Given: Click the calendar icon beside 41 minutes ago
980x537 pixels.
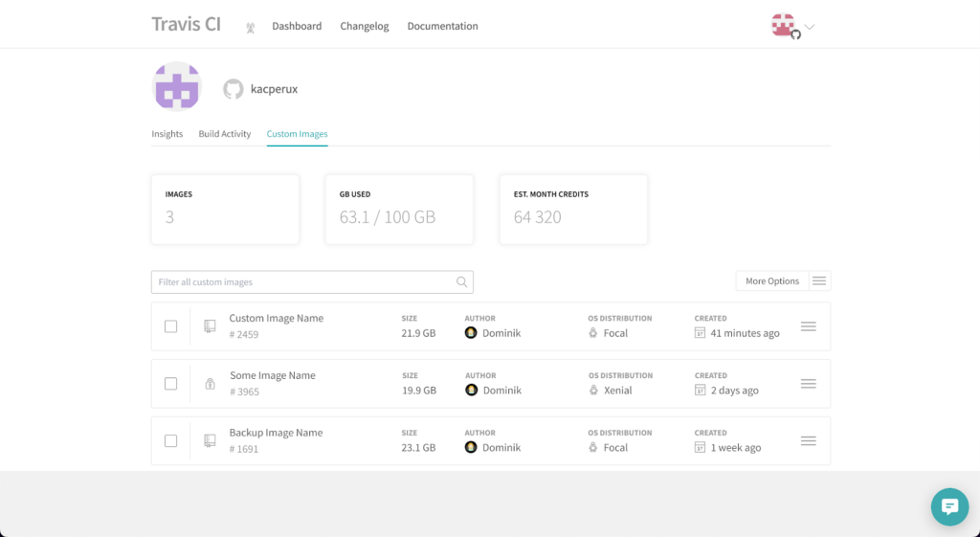Looking at the screenshot, I should tap(700, 332).
